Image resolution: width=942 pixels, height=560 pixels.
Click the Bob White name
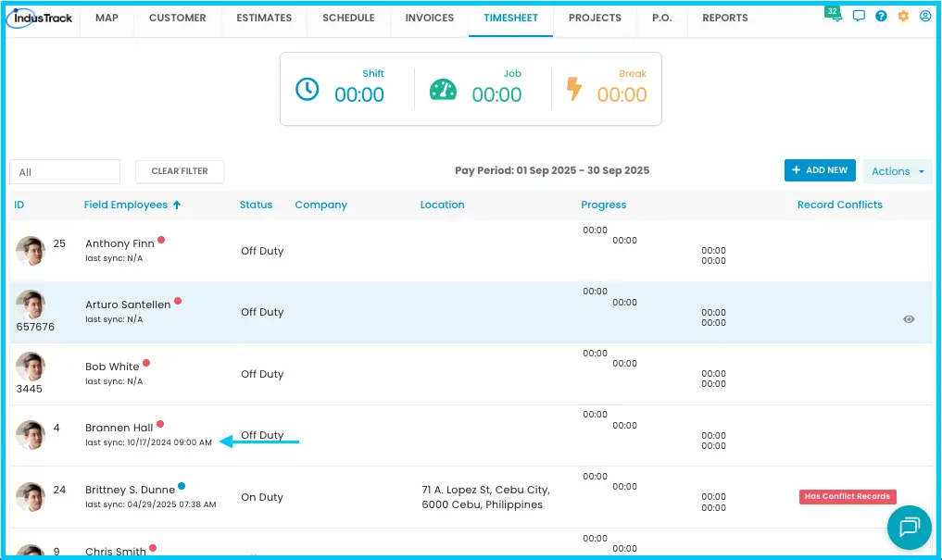coord(112,367)
